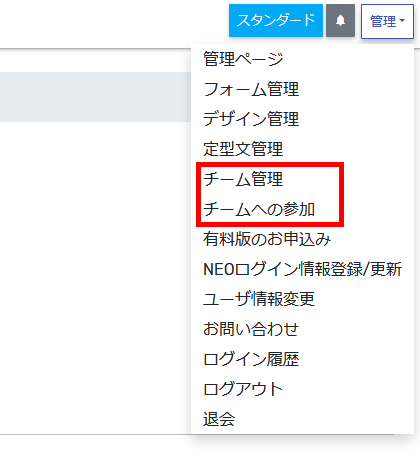Click the blue スタンダード plan button
This screenshot has height=471, width=420.
click(276, 21)
